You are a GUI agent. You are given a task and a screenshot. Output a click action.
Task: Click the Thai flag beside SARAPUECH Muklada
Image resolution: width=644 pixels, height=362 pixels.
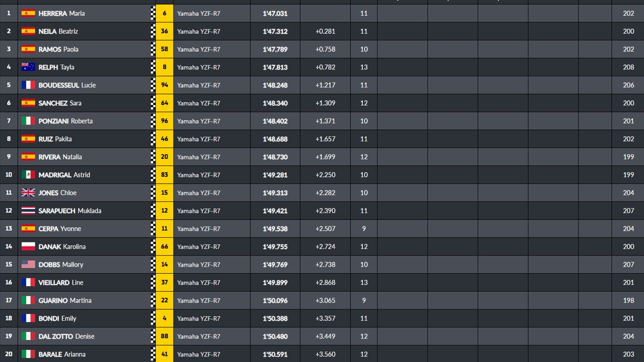(x=28, y=211)
